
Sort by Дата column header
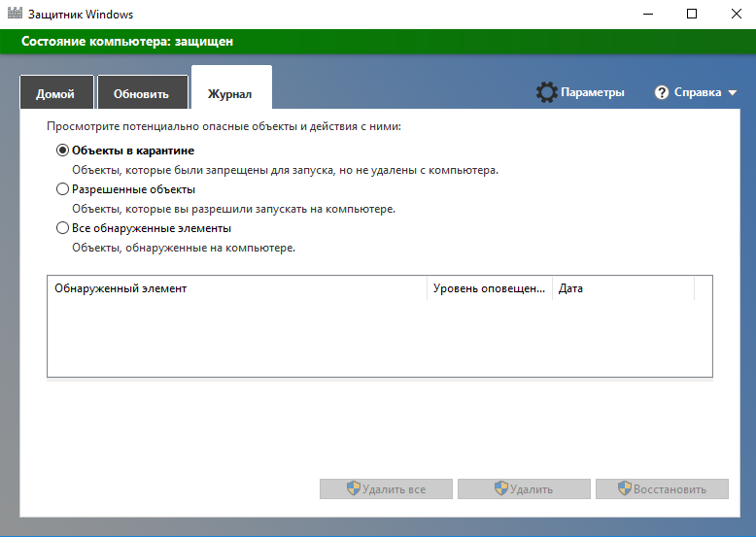pos(623,288)
